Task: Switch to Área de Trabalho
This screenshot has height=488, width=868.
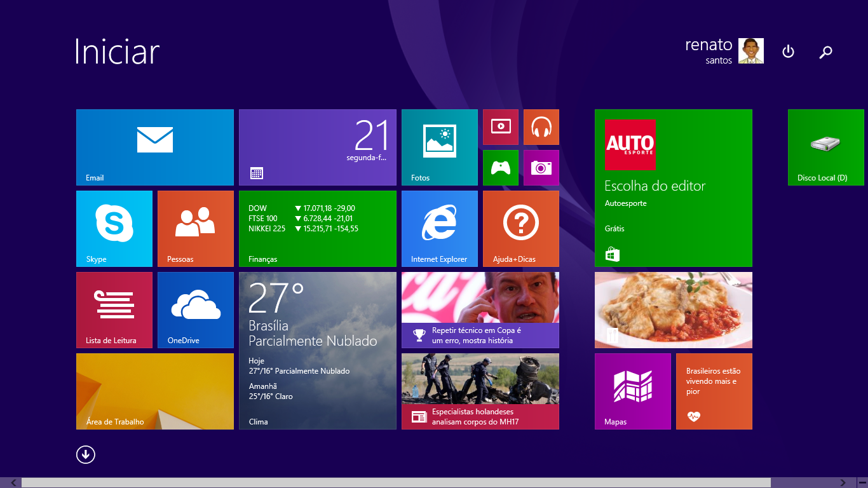Action: pos(154,391)
